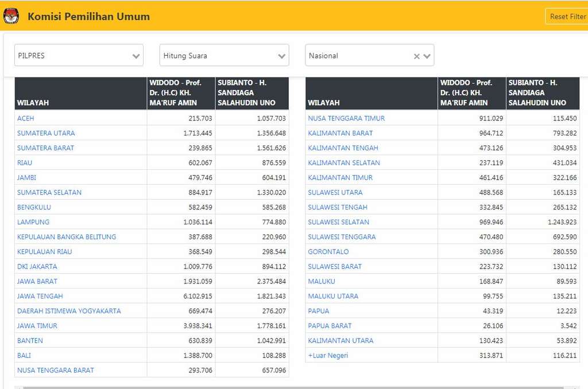Click the Reset Filter button
Viewport: 588px width, 389px height.
pyautogui.click(x=567, y=16)
